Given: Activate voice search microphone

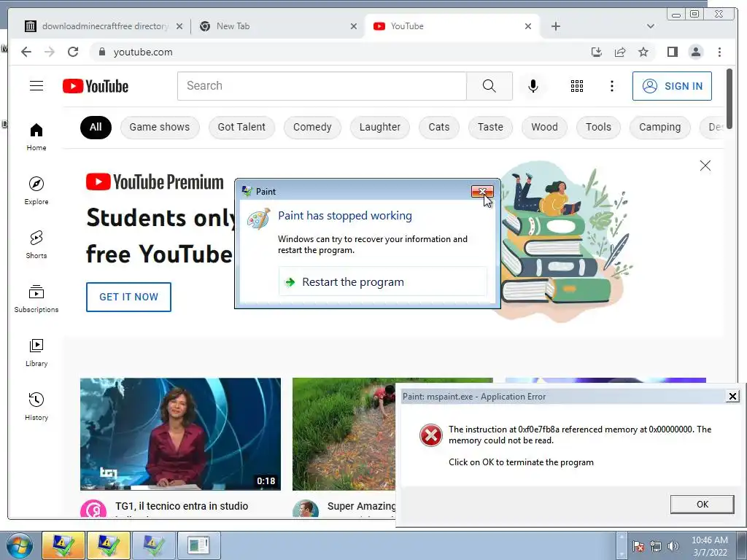Looking at the screenshot, I should pos(533,86).
